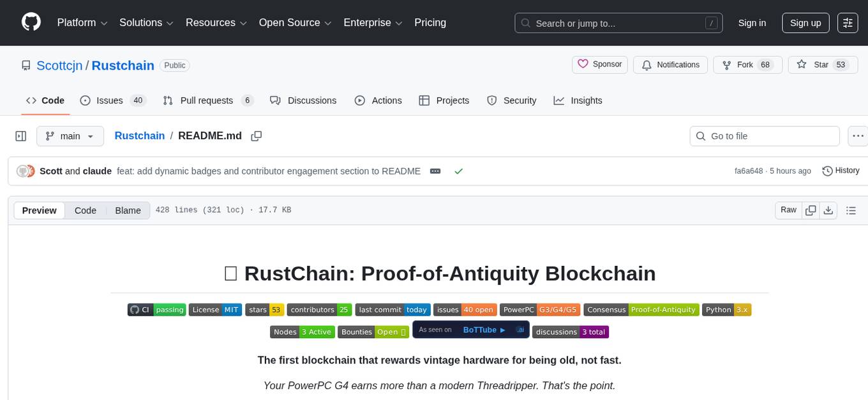Toggle the side panel for file tree
868x400 pixels.
coord(20,135)
